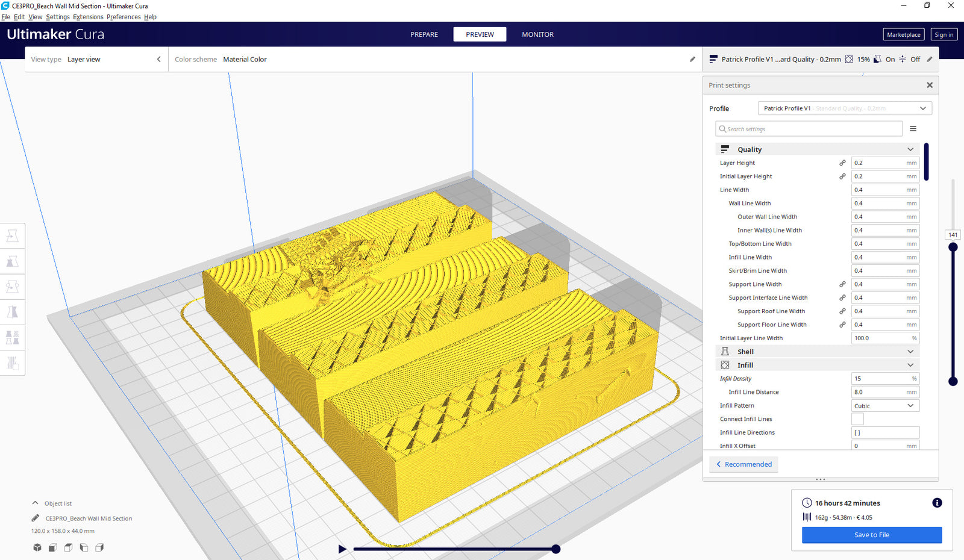Edit color scheme with pencil icon
This screenshot has width=964, height=560.
click(x=692, y=59)
